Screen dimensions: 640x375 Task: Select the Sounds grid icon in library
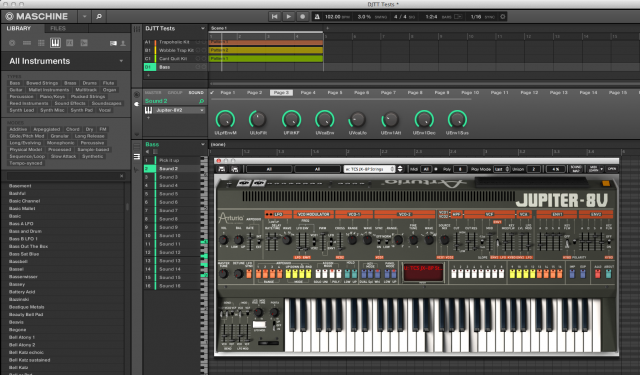click(x=41, y=43)
